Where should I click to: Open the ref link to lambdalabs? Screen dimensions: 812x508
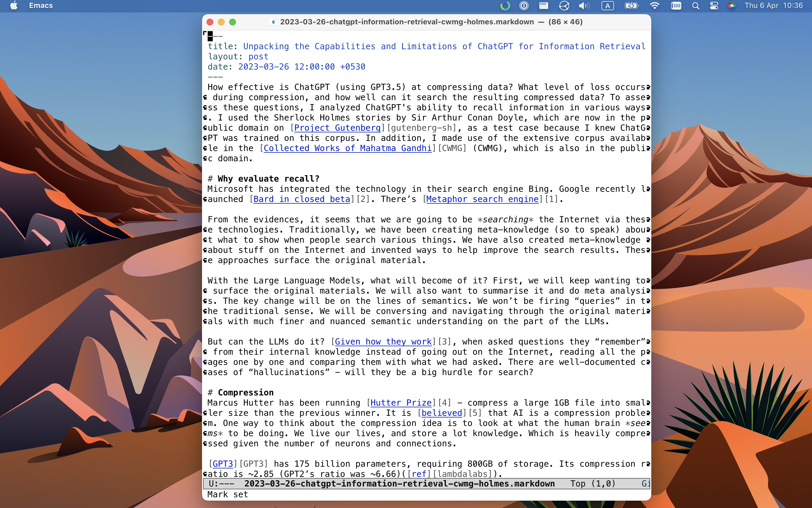click(x=419, y=474)
